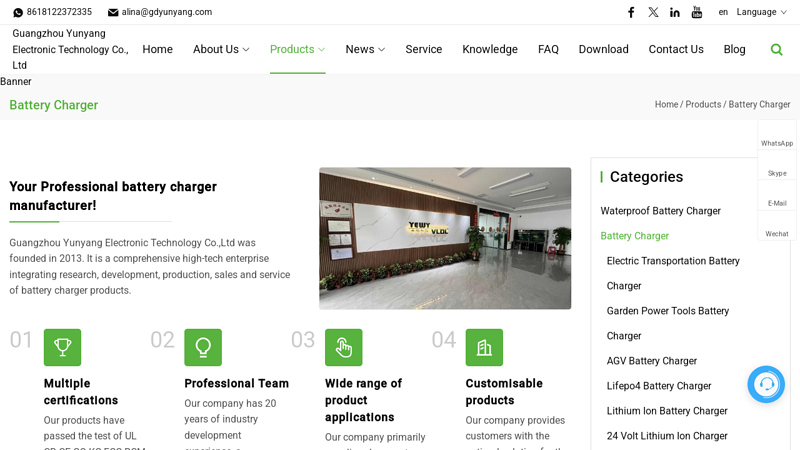Click the green Battery Charger page title
Image resolution: width=800 pixels, height=450 pixels.
tap(54, 105)
